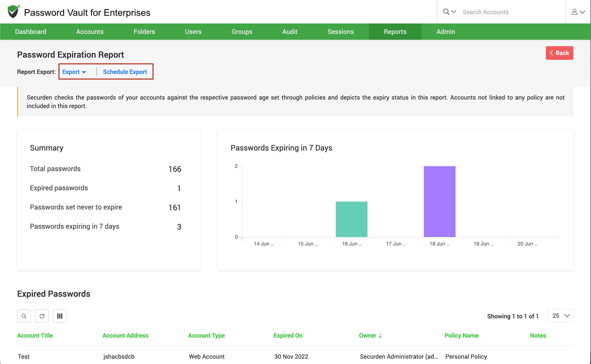Select the Reports tab
This screenshot has width=591, height=364.
tap(395, 31)
